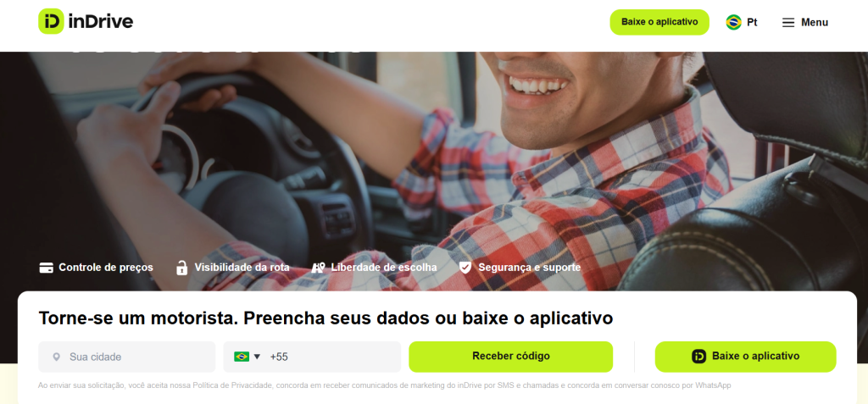Select the Brazil flag in phone field
Viewport: 868px width, 404px height.
(x=242, y=357)
